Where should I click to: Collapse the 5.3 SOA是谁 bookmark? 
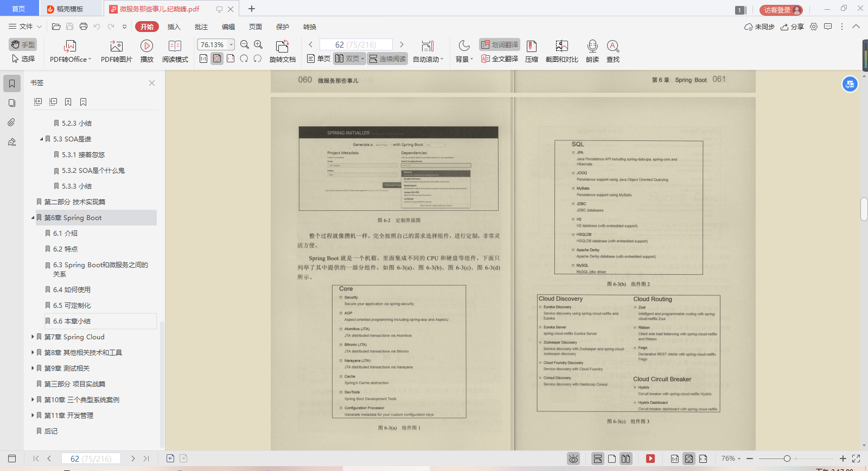click(x=41, y=139)
